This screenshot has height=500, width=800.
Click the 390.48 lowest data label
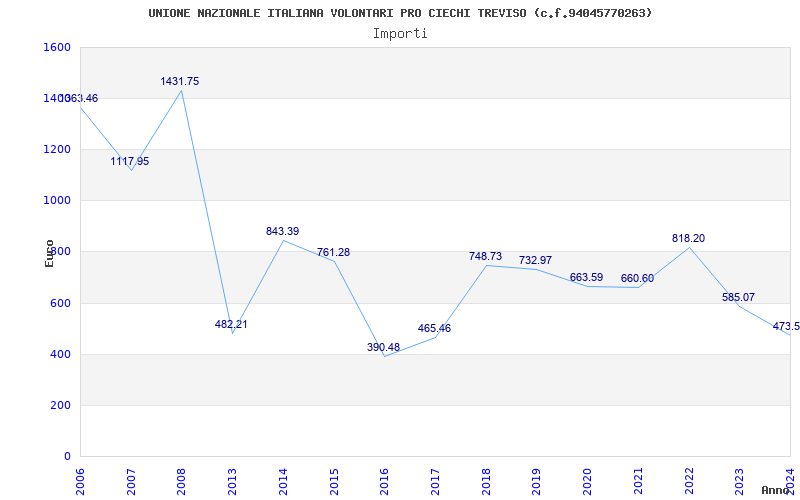pos(383,347)
